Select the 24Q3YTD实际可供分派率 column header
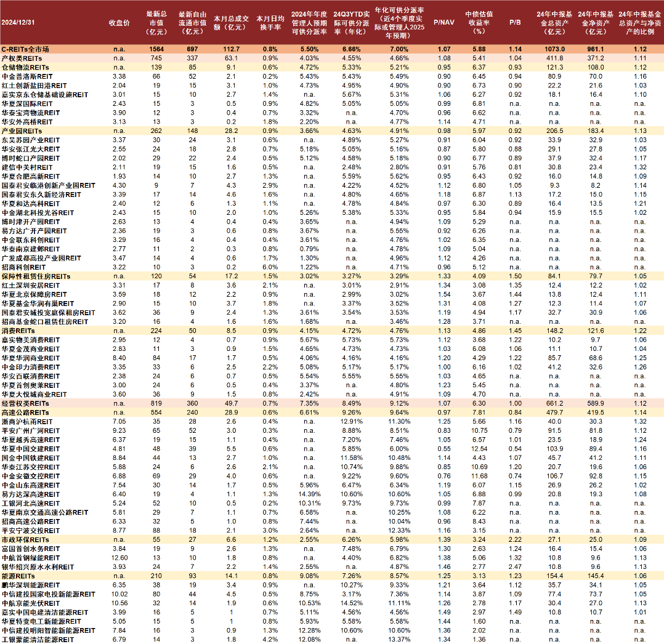The width and height of the screenshot is (664, 644). 352,23
